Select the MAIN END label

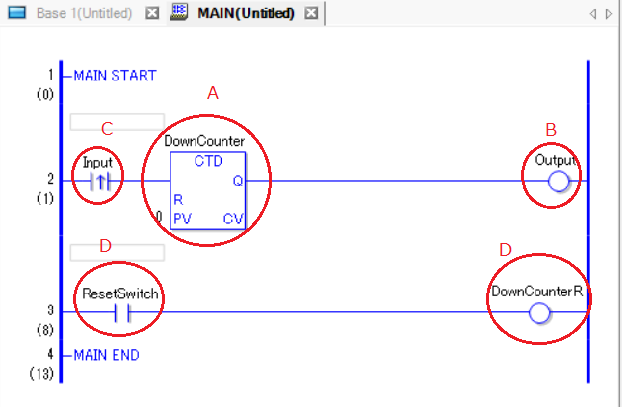pyautogui.click(x=107, y=355)
